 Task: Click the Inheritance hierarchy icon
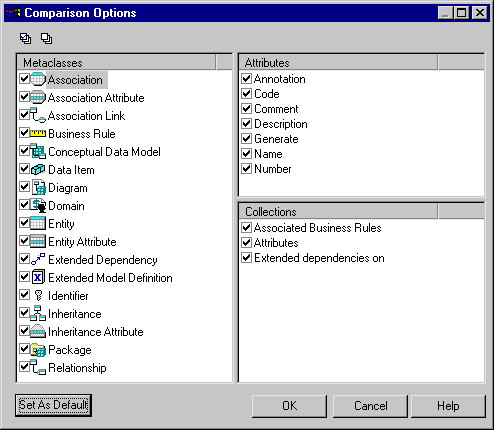pos(38,313)
